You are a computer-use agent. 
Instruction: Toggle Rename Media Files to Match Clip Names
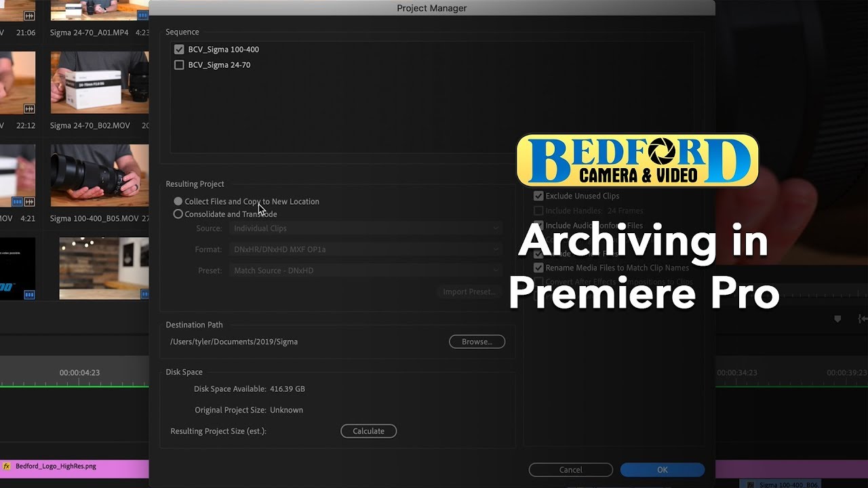coord(538,268)
